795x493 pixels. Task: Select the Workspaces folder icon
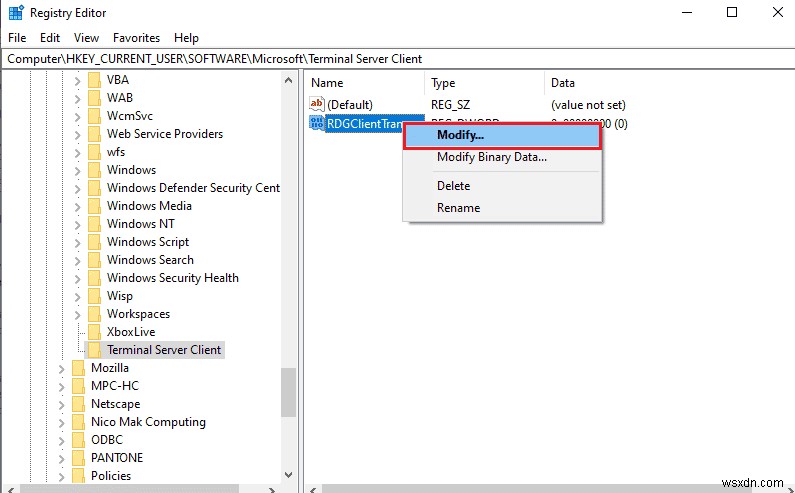94,314
